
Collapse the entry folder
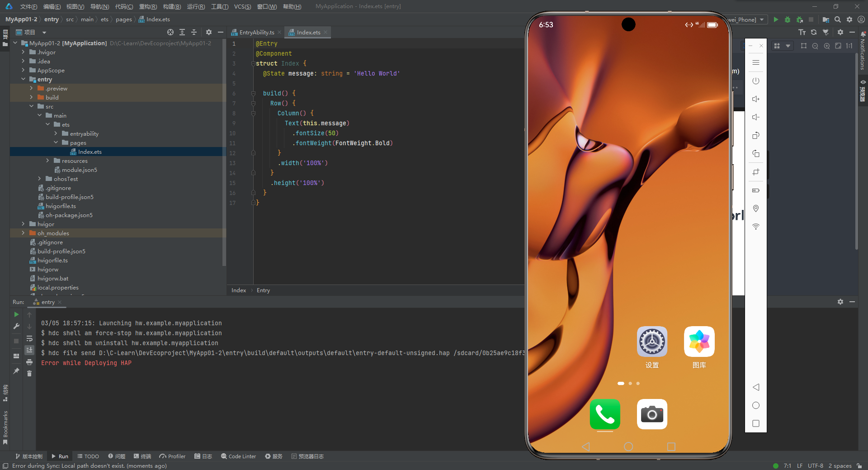pyautogui.click(x=23, y=79)
